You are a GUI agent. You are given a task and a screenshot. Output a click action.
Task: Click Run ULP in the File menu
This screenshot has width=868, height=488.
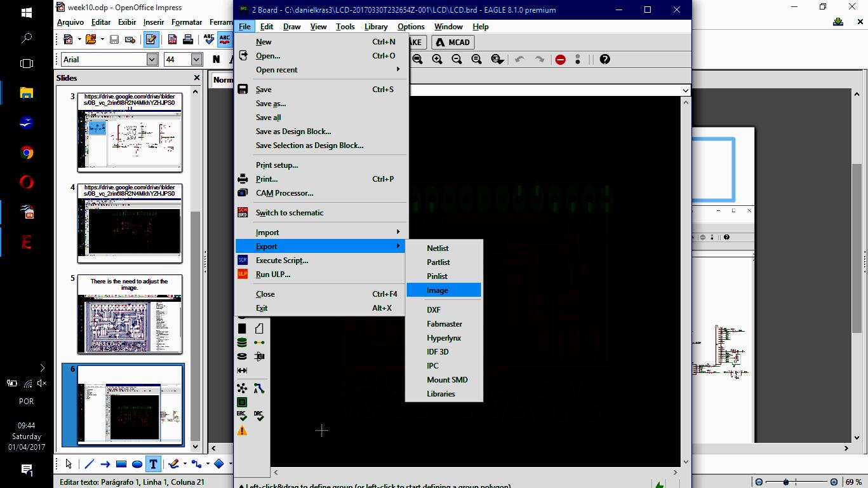321,274
